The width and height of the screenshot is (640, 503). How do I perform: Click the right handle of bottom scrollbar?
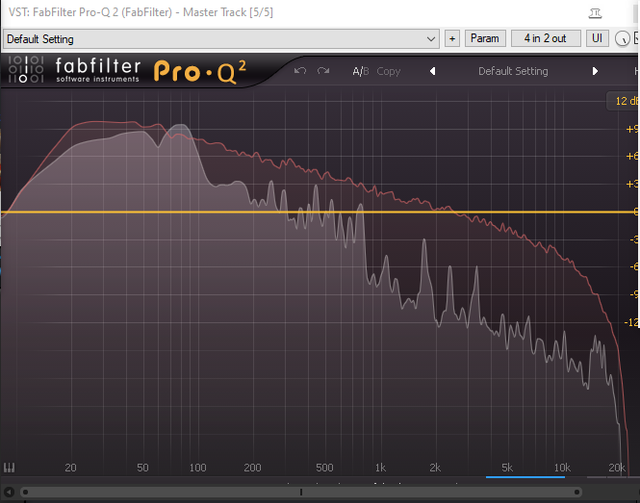point(577,492)
